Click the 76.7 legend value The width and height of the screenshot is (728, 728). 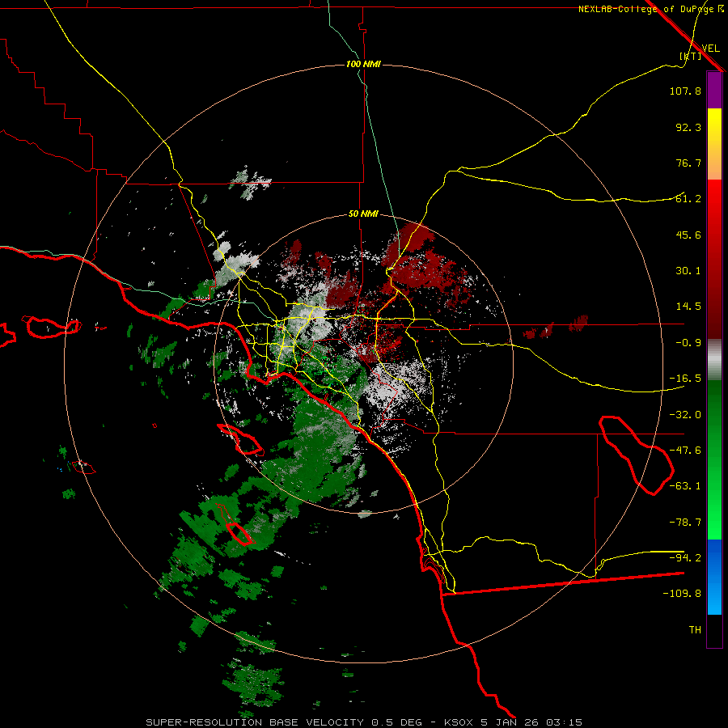[x=688, y=163]
